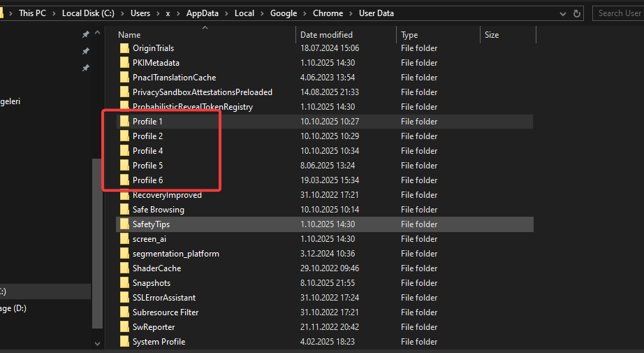
Task: Sort by the Type column header
Action: tap(409, 35)
